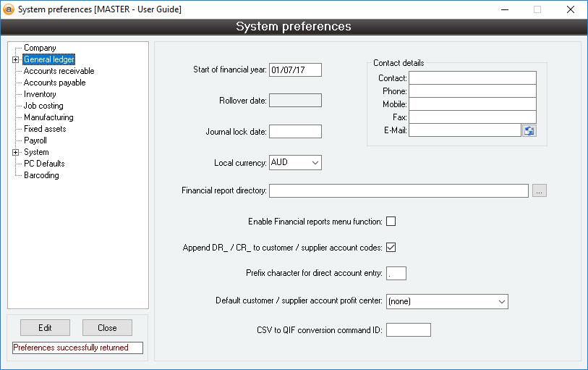Image resolution: width=588 pixels, height=370 pixels.
Task: Enable Financial reports menu function checkbox
Action: pos(391,222)
